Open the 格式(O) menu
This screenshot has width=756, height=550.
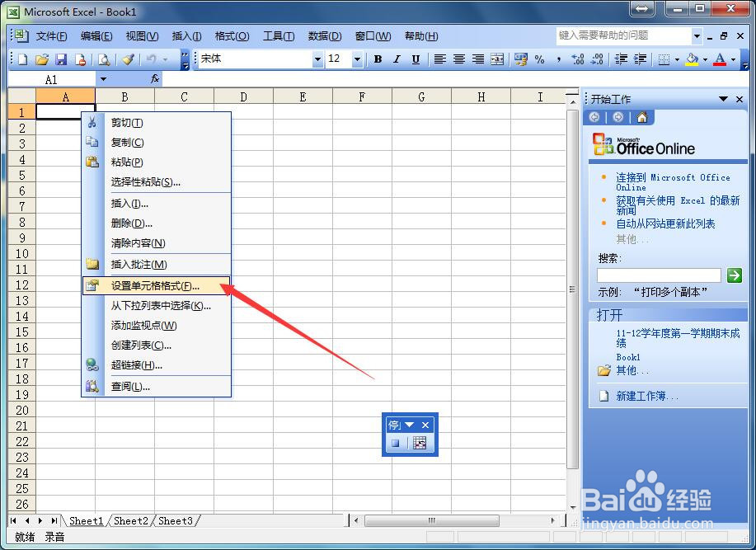[232, 36]
